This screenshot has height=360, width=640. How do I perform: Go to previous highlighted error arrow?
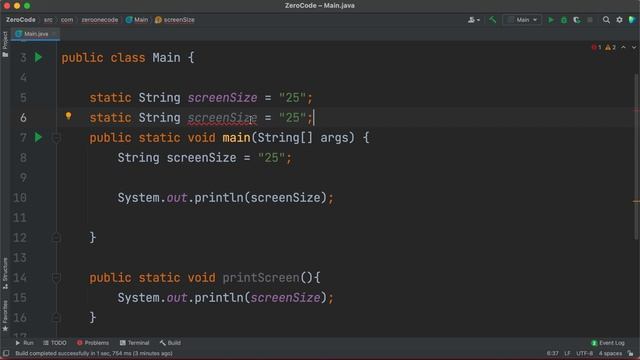pos(623,47)
